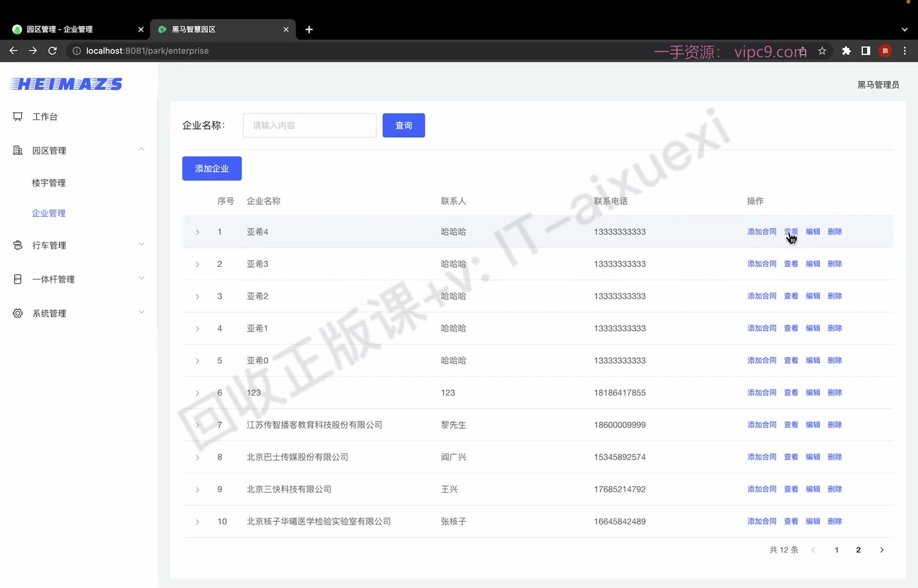The height and width of the screenshot is (588, 918).
Task: Open the Chrome three-dot menu
Action: pyautogui.click(x=905, y=51)
